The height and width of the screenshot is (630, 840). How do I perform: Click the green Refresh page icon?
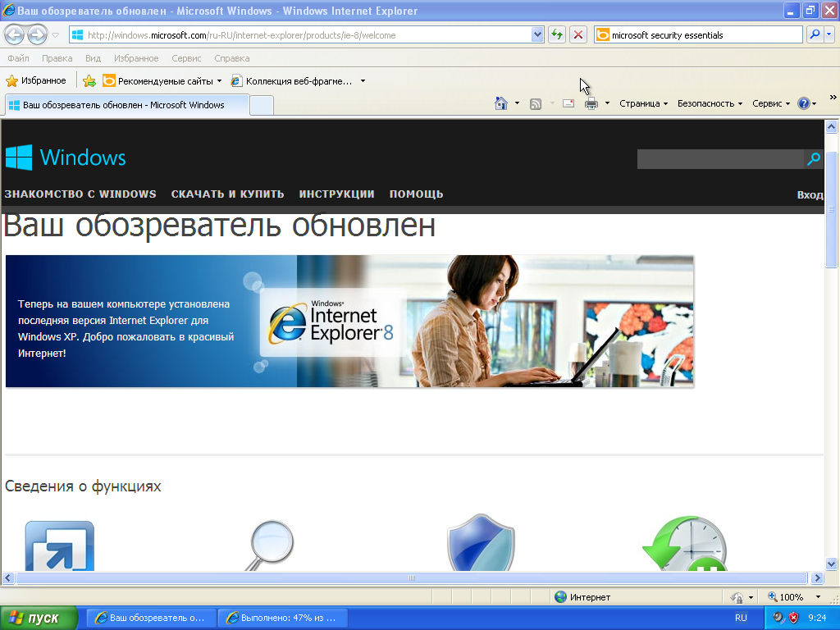point(557,34)
